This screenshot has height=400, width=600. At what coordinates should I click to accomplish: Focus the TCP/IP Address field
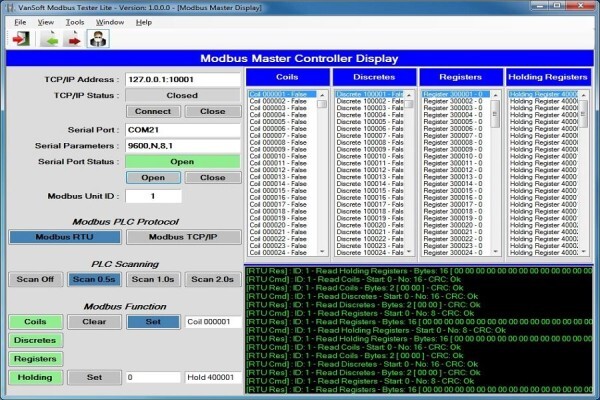point(183,80)
